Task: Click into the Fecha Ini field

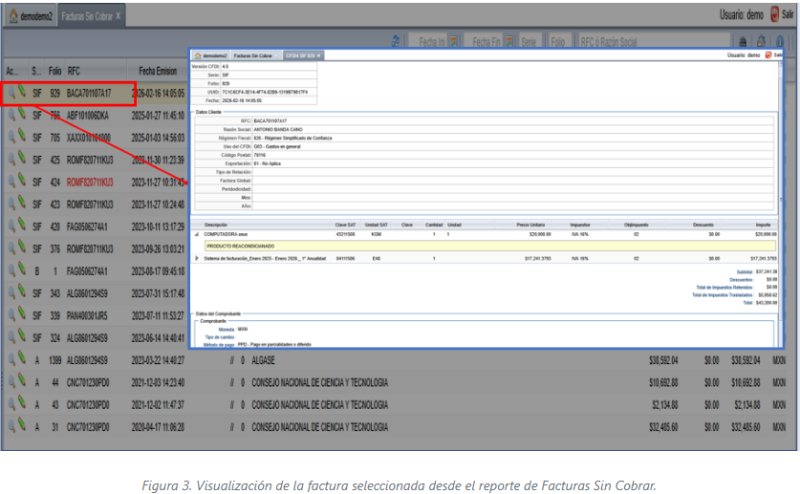Action: [428, 42]
